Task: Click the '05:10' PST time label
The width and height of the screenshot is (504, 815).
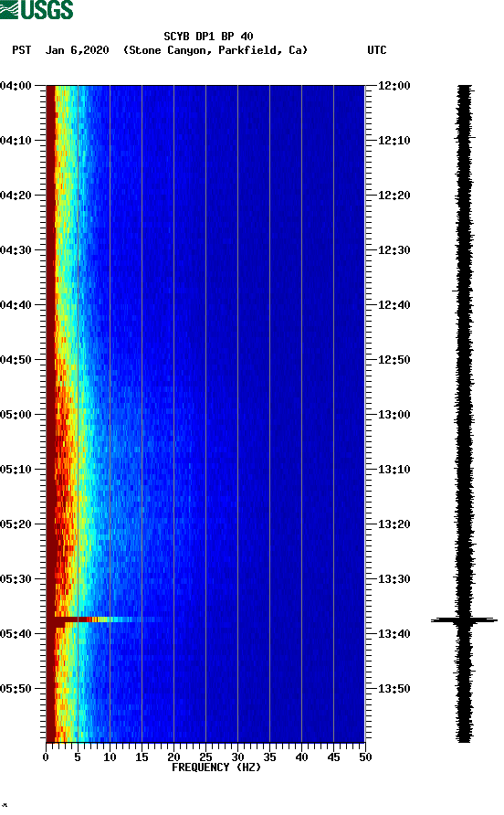Action: pyautogui.click(x=16, y=470)
